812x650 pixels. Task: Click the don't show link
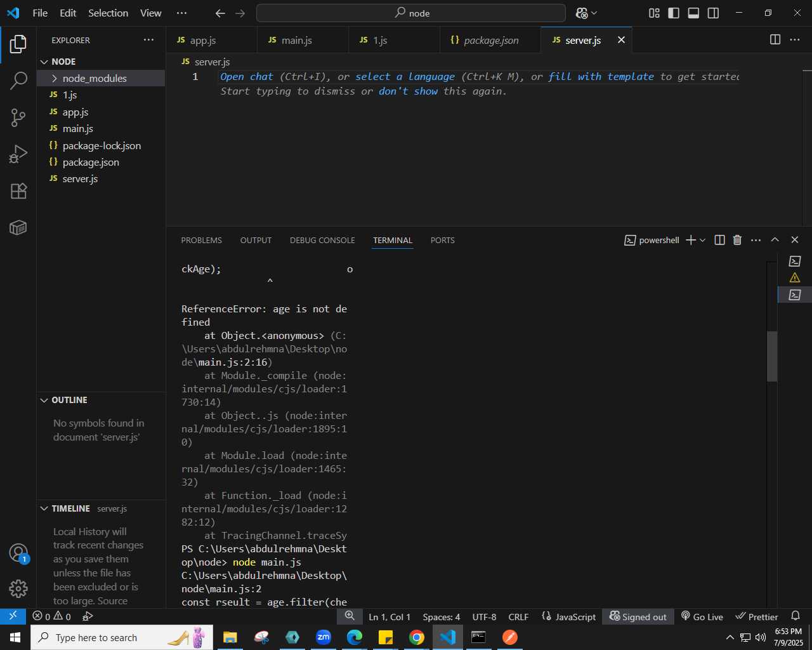409,91
